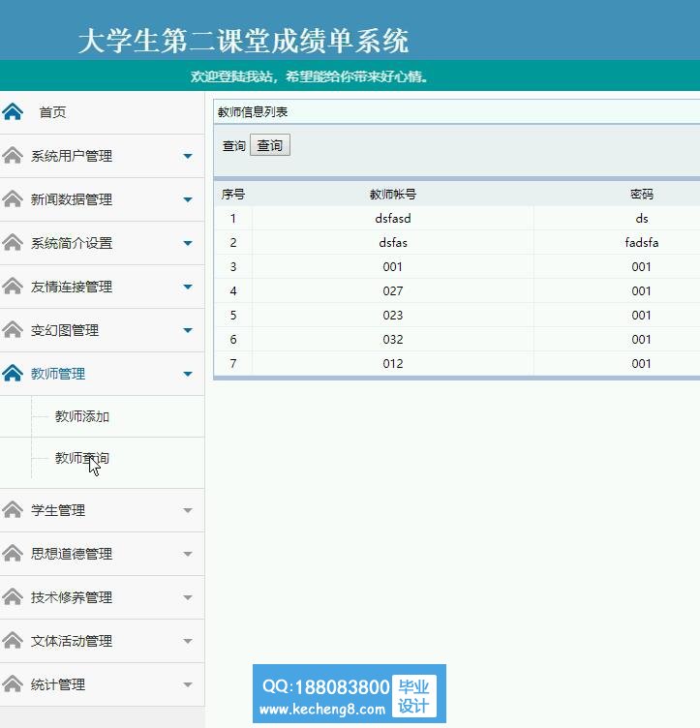Expand the 统计管理 dropdown arrow

(188, 684)
